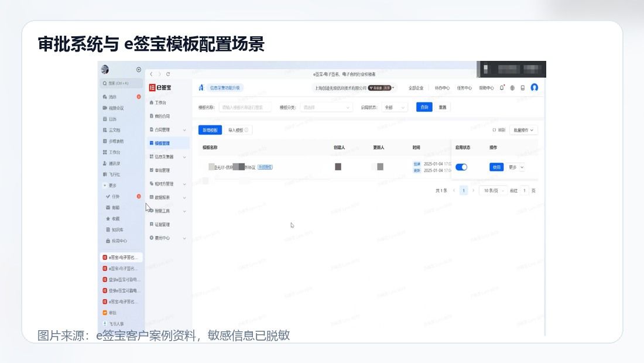Click the 新增模板 button

[210, 130]
